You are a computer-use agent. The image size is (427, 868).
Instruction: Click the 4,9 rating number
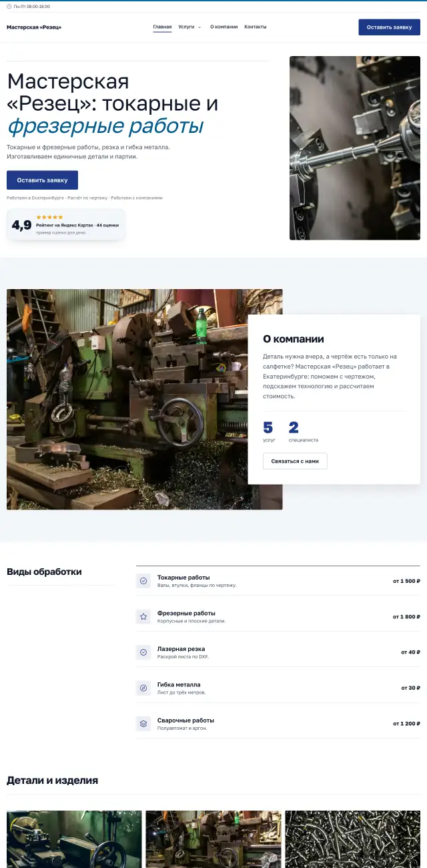[21, 225]
